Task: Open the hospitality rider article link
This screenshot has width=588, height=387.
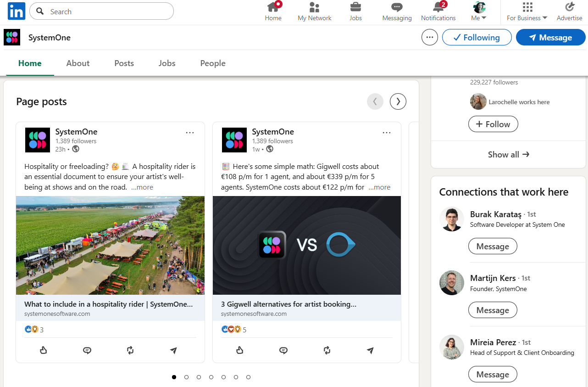Action: pyautogui.click(x=110, y=308)
